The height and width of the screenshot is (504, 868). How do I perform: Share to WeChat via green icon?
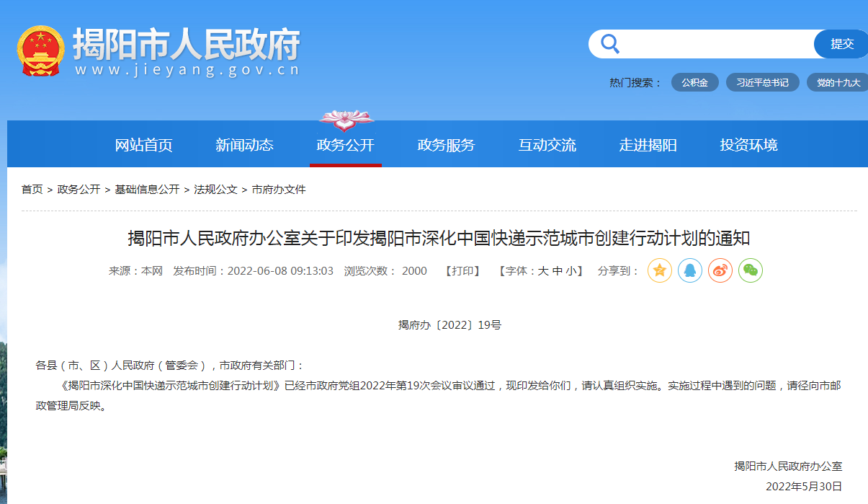pyautogui.click(x=750, y=270)
